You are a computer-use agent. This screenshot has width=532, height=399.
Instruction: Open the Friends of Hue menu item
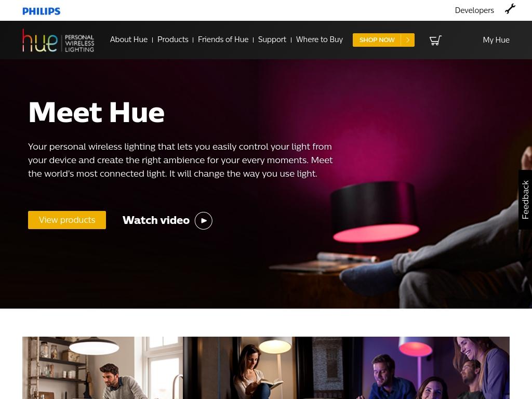(223, 39)
